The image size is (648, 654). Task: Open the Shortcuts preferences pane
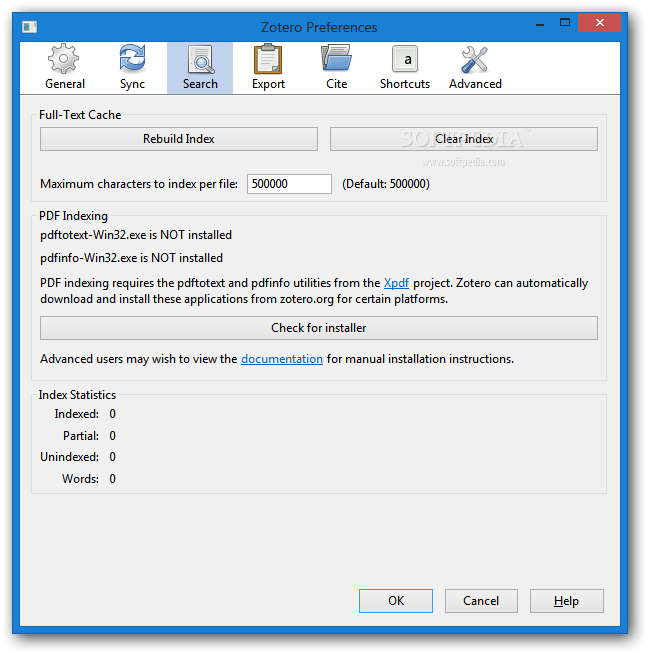[404, 68]
